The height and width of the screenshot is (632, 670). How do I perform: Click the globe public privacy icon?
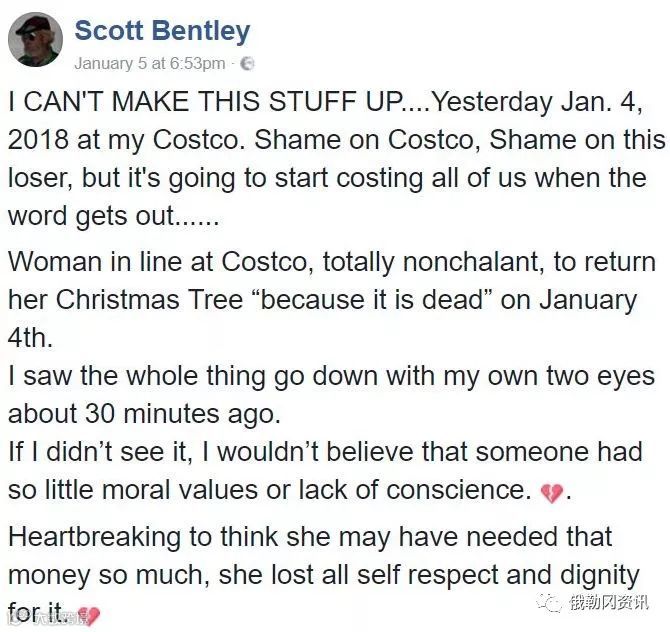(x=247, y=63)
